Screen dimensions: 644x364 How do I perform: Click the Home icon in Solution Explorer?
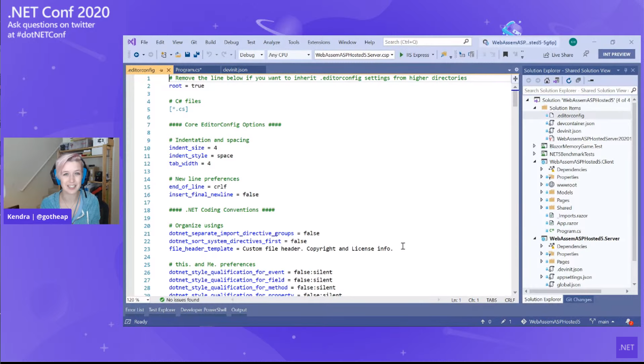(547, 81)
